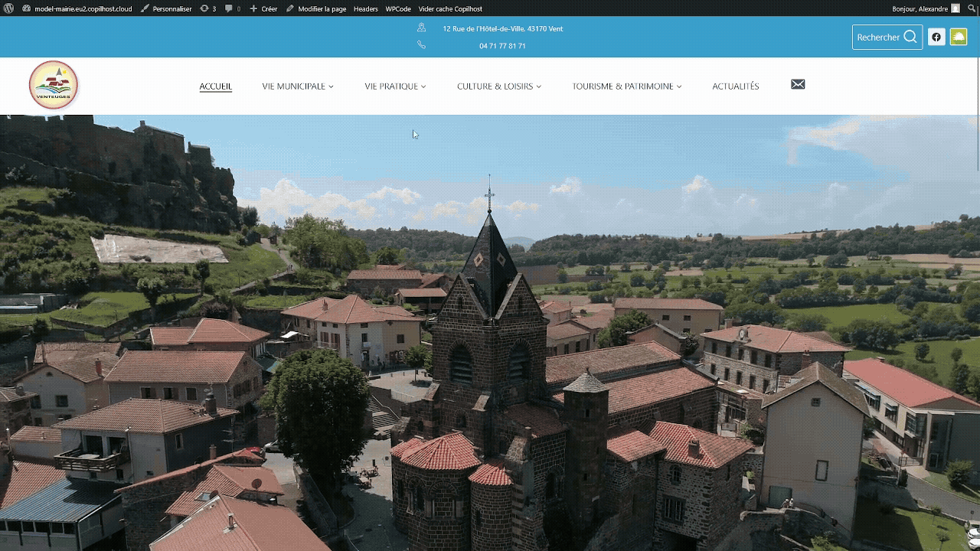The height and width of the screenshot is (551, 980).
Task: Expand the Vie Pratique dropdown menu
Action: click(395, 86)
